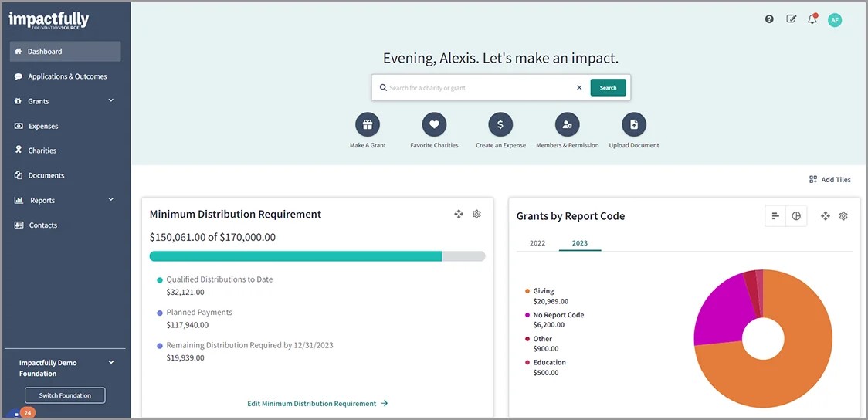This screenshot has width=868, height=420.
Task: Click the edit note icon in header
Action: tap(791, 19)
